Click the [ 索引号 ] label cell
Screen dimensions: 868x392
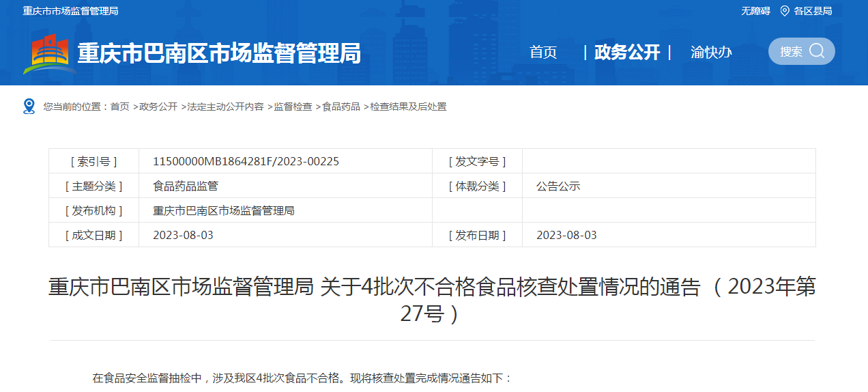pos(94,161)
